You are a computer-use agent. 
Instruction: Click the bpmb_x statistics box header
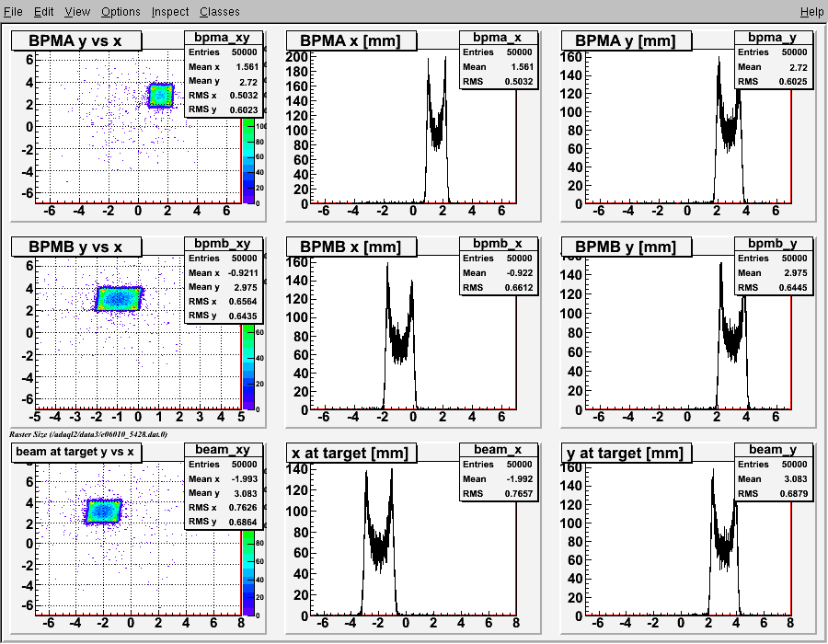click(499, 244)
